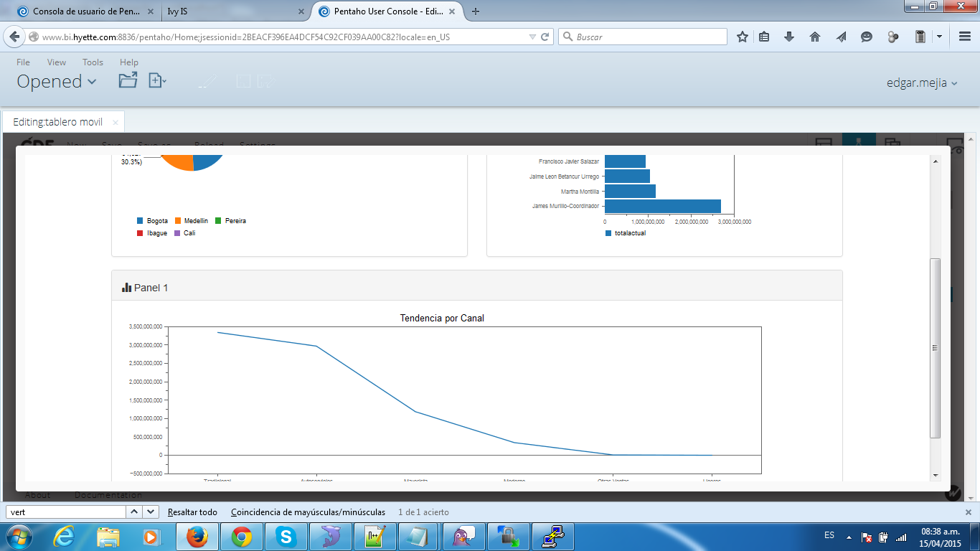The width and height of the screenshot is (980, 551).
Task: Switch to Ivy IS browser tab
Action: point(235,11)
